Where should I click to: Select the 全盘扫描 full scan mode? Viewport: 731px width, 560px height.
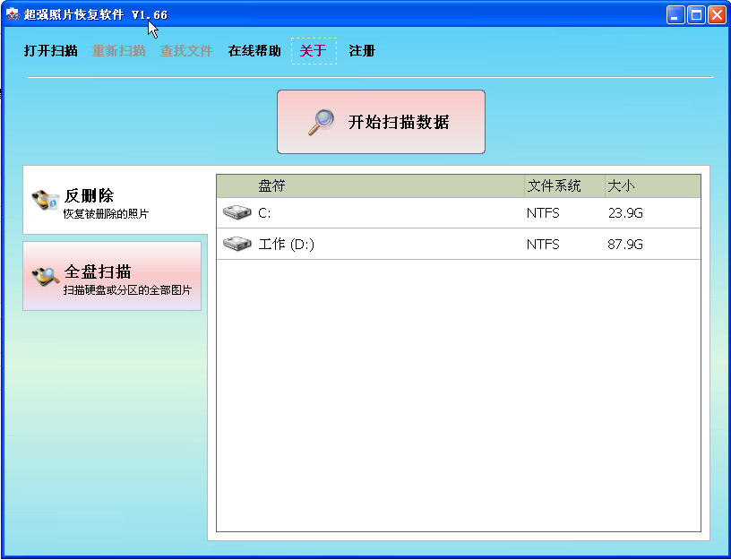112,276
